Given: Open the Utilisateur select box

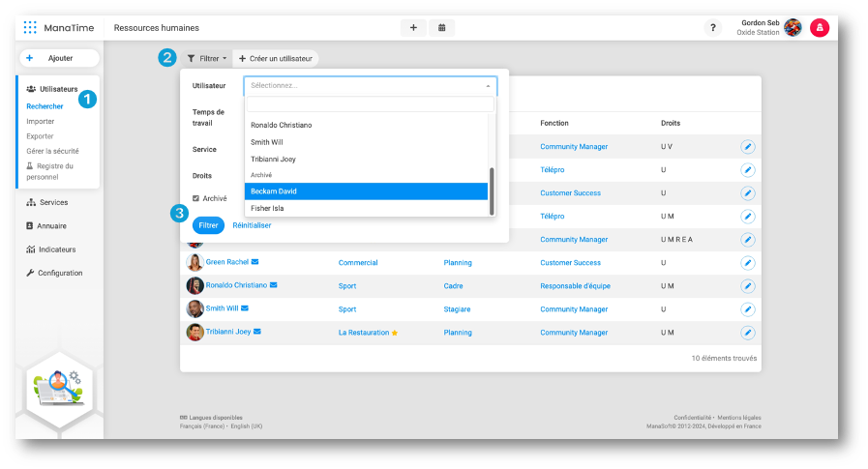Looking at the screenshot, I should point(370,86).
